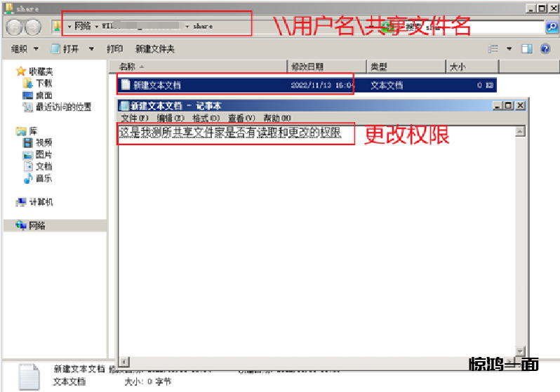Image resolution: width=560 pixels, height=392 pixels.
Task: Open the 格式(O) menu in Notepad
Action: coord(205,118)
